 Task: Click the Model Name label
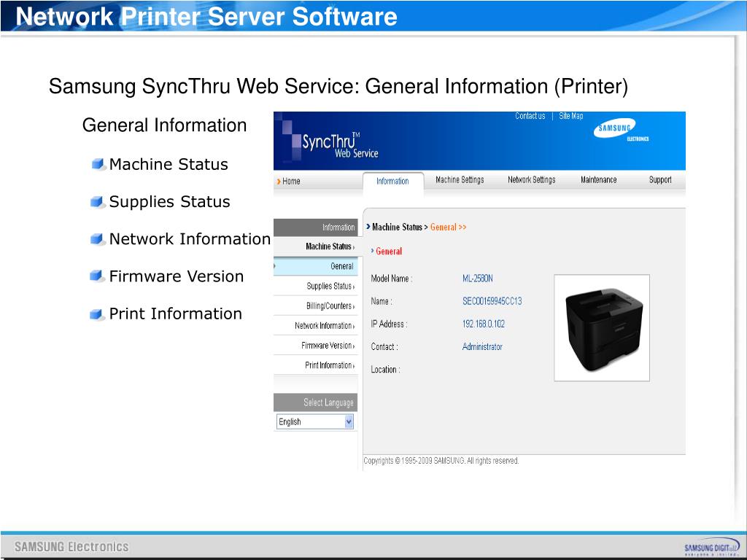(392, 279)
